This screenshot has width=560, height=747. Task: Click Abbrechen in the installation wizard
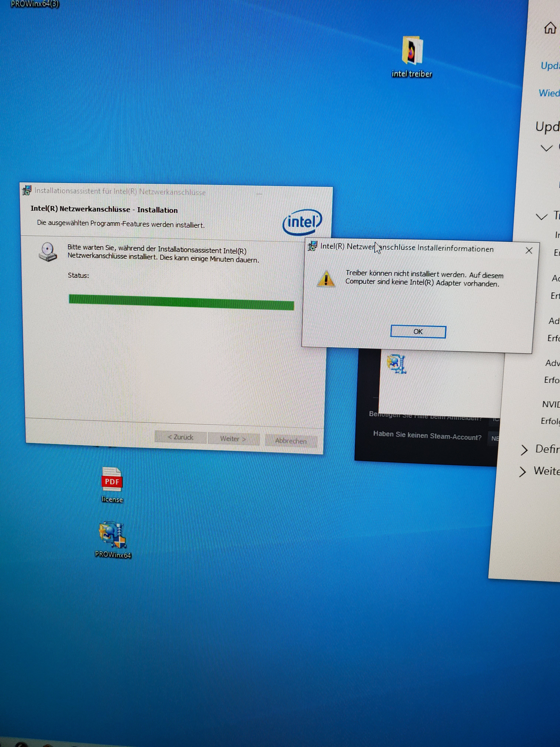pyautogui.click(x=291, y=440)
